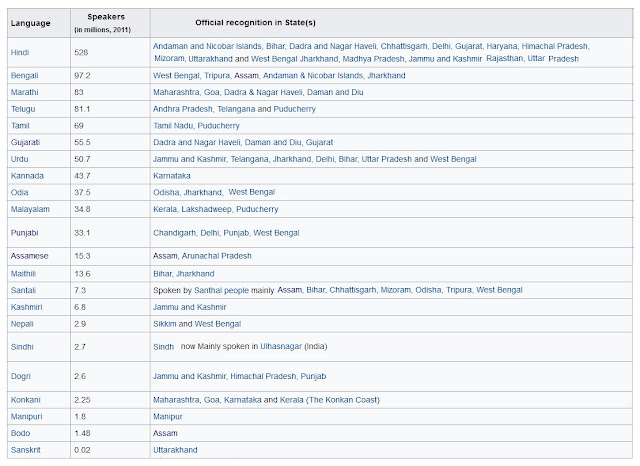Click Uttarakhand link in Sanskrit row
The height and width of the screenshot is (466, 640).
tap(175, 450)
